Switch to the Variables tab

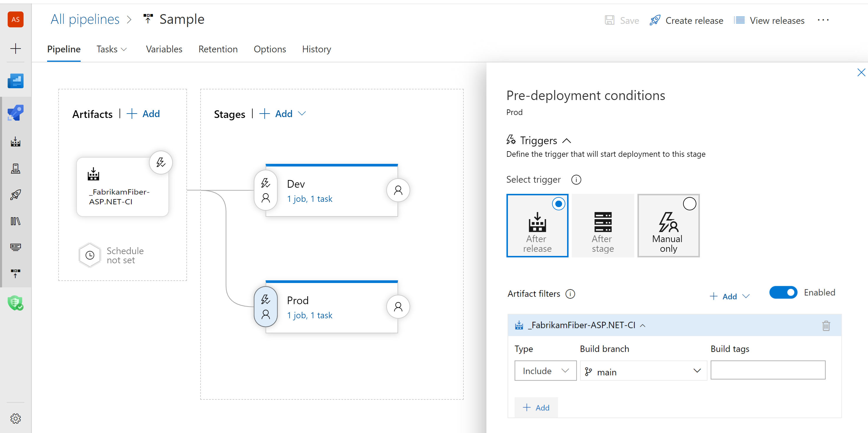tap(164, 49)
